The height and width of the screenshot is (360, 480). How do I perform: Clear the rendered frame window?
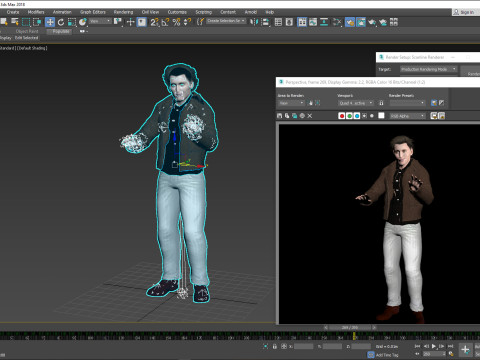point(310,116)
